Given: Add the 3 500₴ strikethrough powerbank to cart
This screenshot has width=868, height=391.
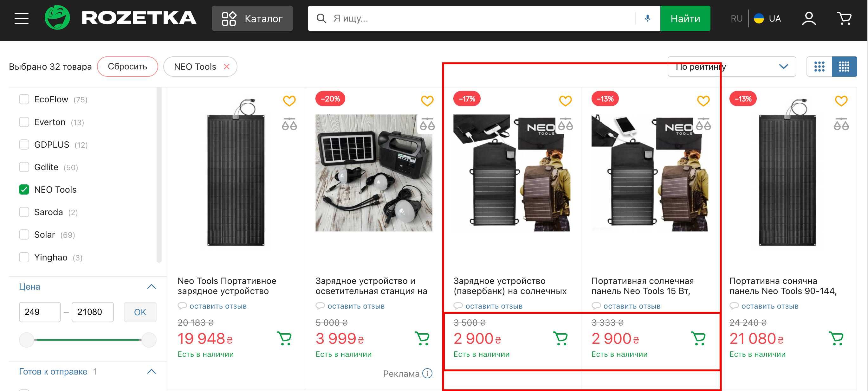Looking at the screenshot, I should click(x=560, y=338).
